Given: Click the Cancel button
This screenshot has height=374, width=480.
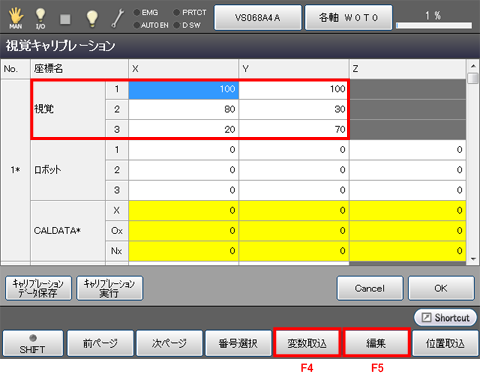Looking at the screenshot, I should (370, 288).
